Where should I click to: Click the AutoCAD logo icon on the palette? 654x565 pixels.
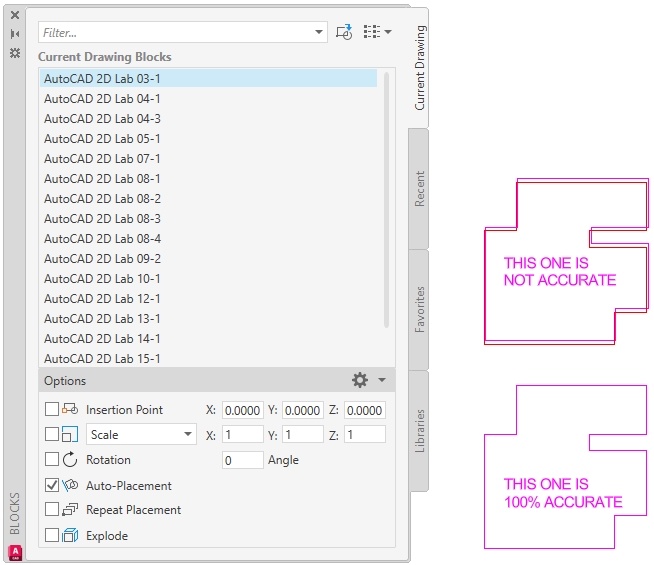(15, 552)
